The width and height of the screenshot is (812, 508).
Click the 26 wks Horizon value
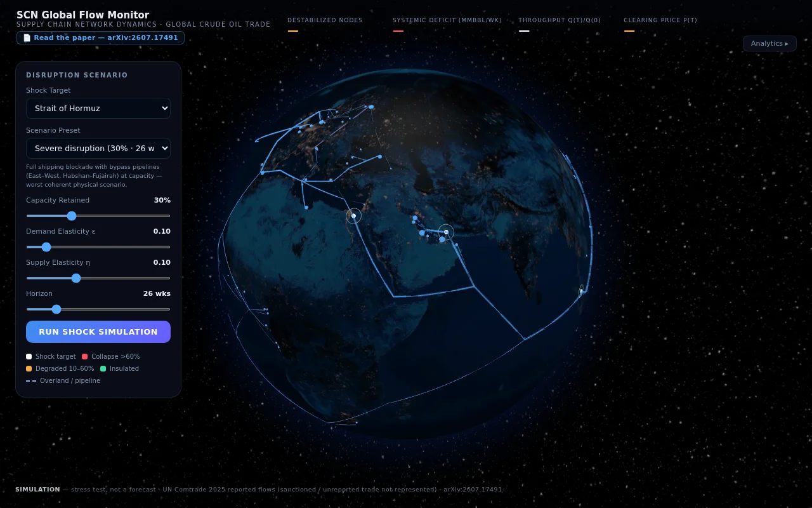tap(157, 293)
